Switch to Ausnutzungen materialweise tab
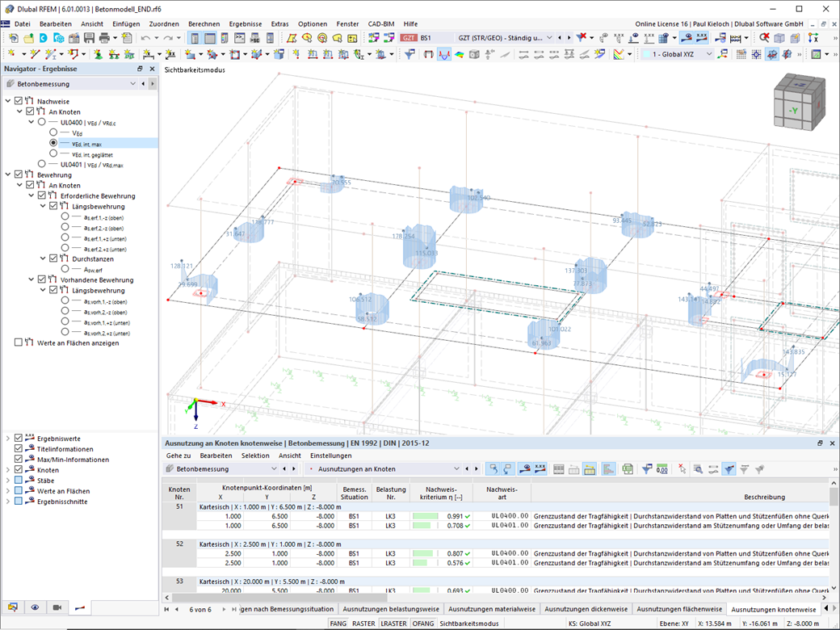Viewport: 840px width, 630px height. [491, 609]
